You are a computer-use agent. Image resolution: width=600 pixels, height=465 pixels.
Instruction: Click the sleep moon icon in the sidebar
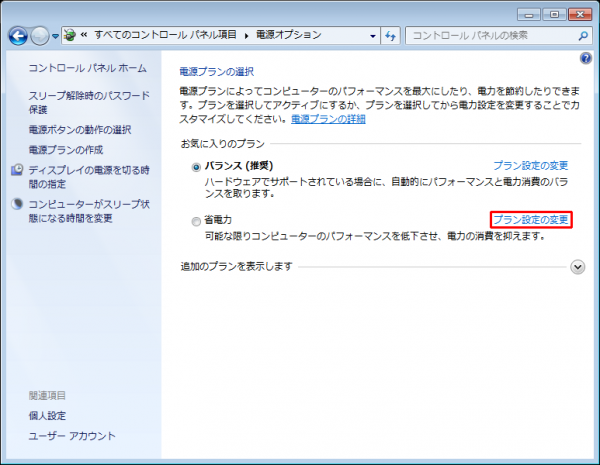pos(17,204)
